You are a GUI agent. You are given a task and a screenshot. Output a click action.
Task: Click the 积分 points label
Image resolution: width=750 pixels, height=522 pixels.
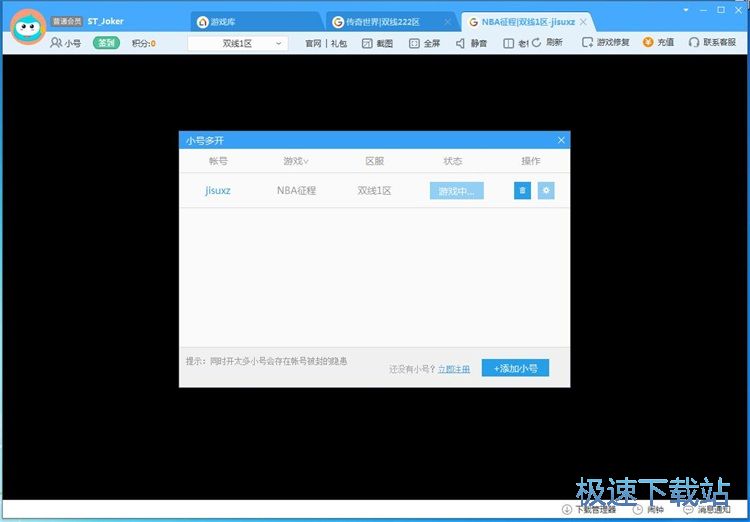click(x=143, y=44)
